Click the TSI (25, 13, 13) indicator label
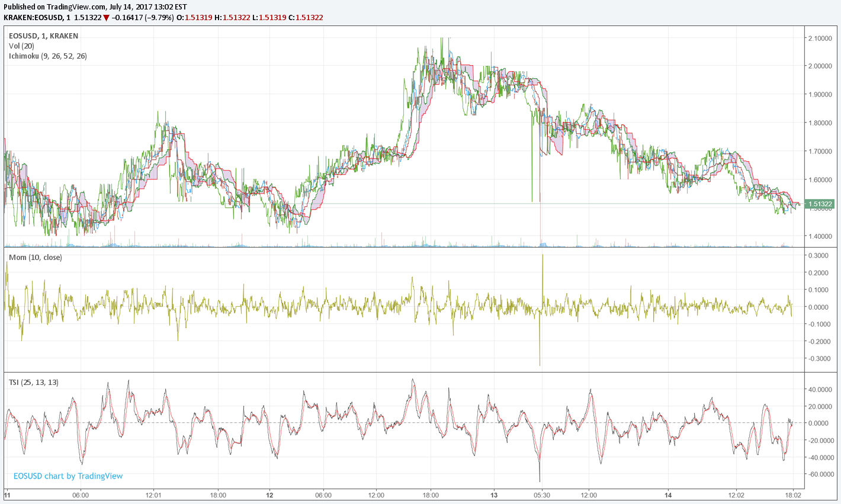 click(34, 383)
